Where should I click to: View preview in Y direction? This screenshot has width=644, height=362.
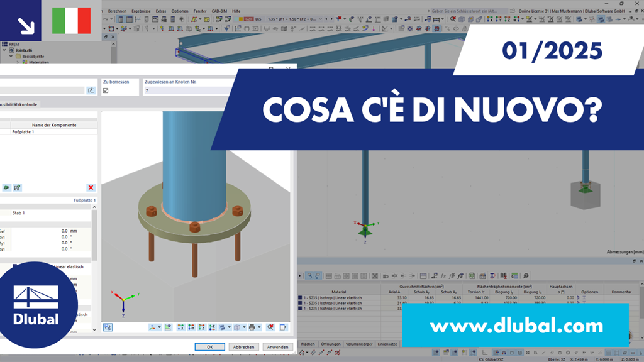click(191, 327)
